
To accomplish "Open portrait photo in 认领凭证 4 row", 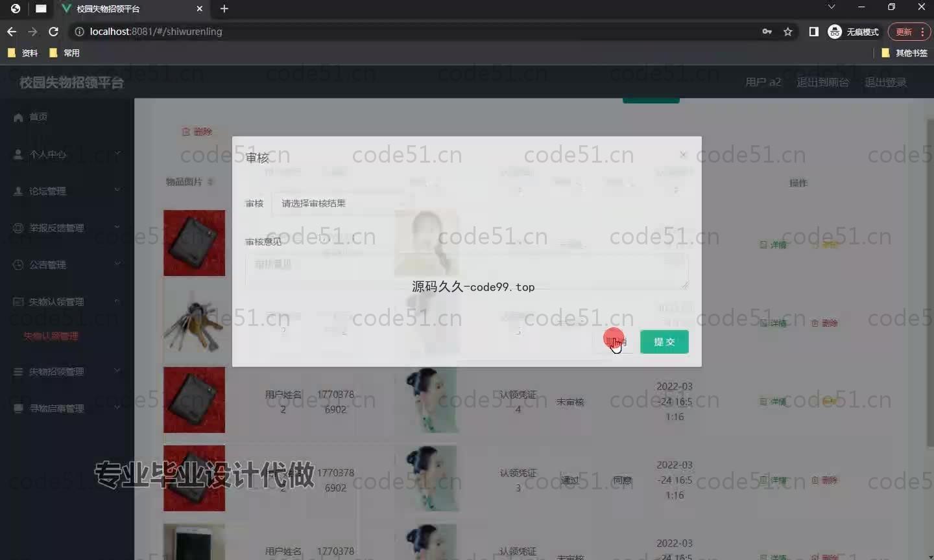I will pos(427,399).
